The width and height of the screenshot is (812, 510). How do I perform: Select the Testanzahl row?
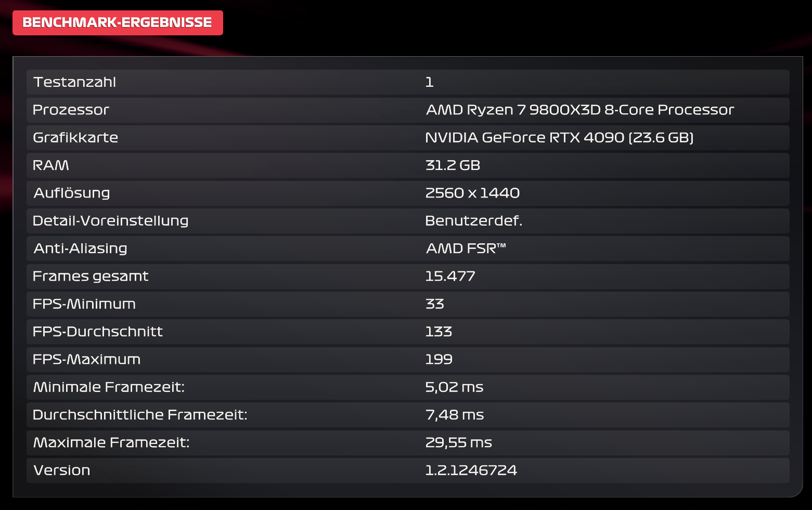(x=408, y=82)
